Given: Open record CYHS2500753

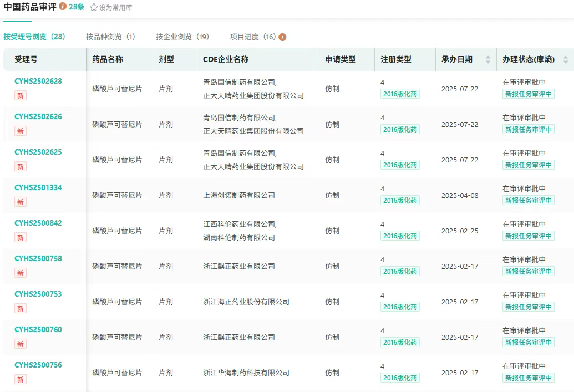Looking at the screenshot, I should point(38,294).
